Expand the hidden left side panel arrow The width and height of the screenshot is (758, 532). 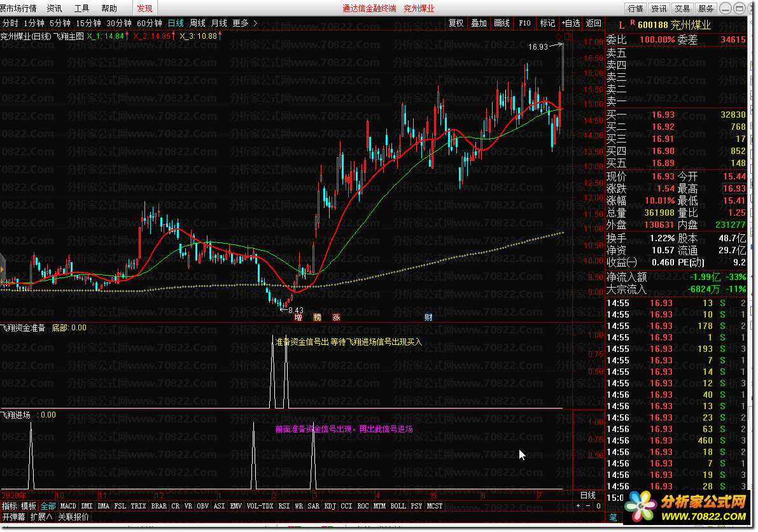tap(3, 269)
